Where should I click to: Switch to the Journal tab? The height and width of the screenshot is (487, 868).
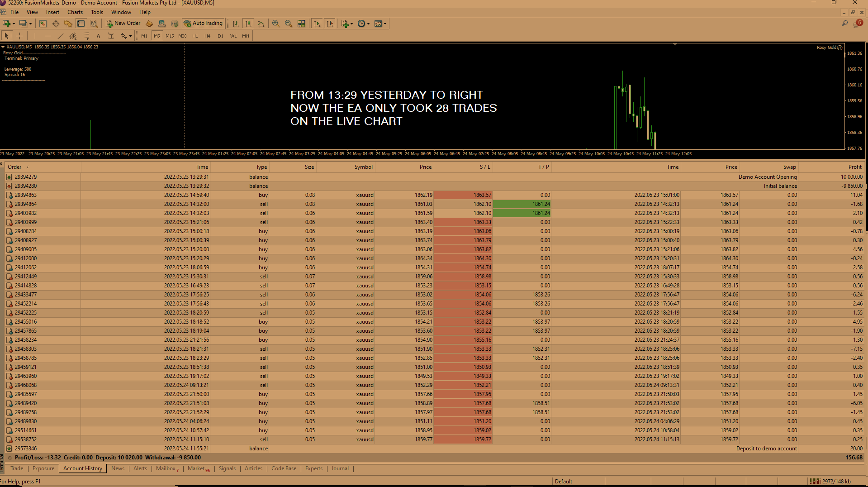[x=340, y=468]
